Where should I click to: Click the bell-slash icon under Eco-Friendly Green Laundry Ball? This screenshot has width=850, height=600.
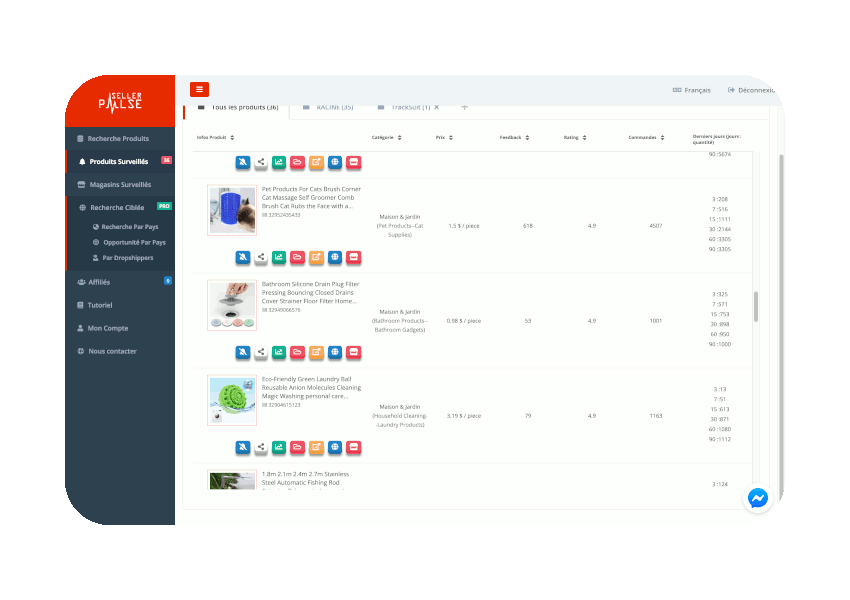coord(243,447)
